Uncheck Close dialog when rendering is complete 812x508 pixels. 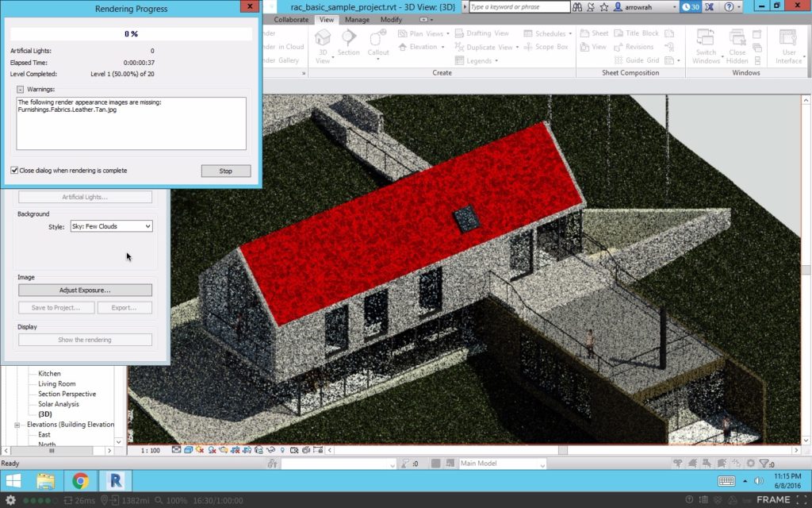tap(14, 171)
